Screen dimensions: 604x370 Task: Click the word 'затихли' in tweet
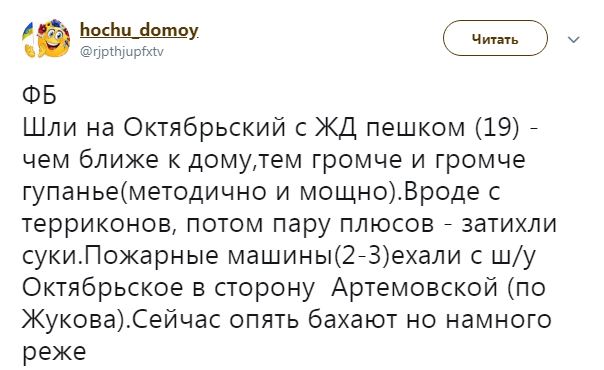coord(509,224)
